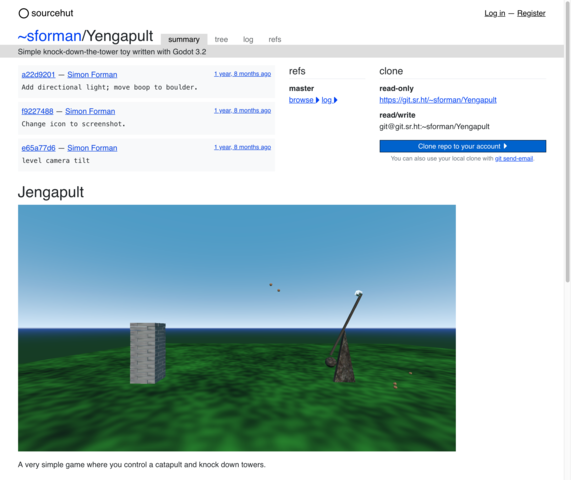Open the refs tab
The image size is (571, 480).
pyautogui.click(x=275, y=39)
